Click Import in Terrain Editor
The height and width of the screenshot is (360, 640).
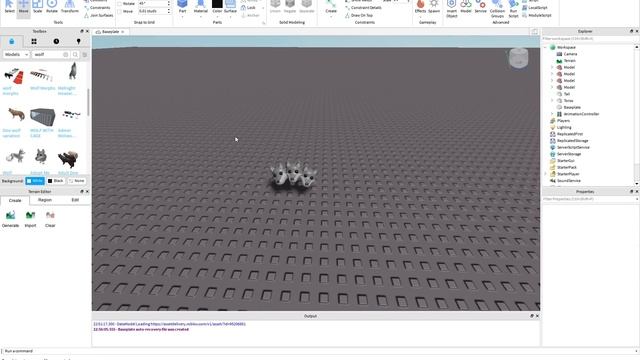[x=30, y=219]
